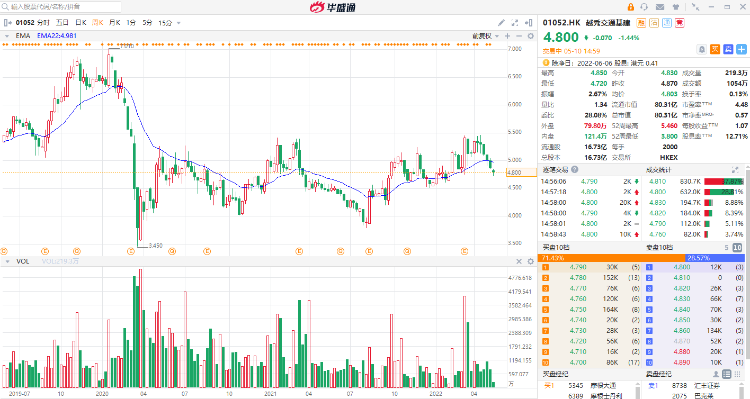The image size is (750, 399).
Task: Click the shrink window arrows icon
Action: (695, 7)
